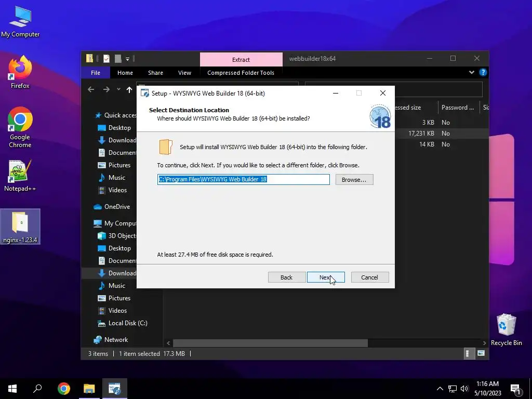This screenshot has width=532, height=399.
Task: Select the setup installer taskbar icon
Action: pos(115,389)
